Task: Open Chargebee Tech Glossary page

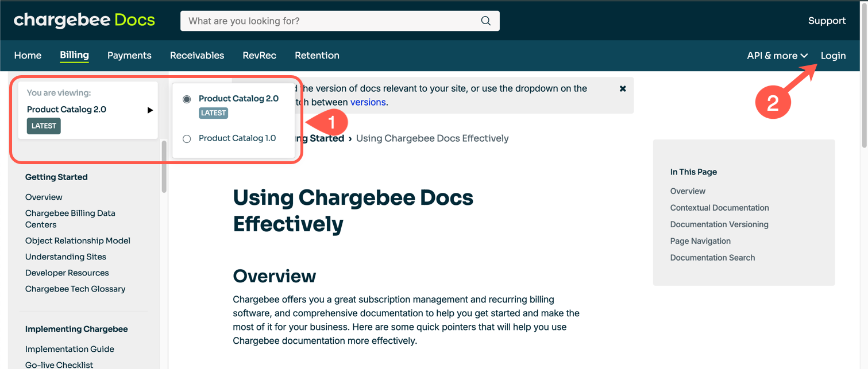Action: [75, 289]
